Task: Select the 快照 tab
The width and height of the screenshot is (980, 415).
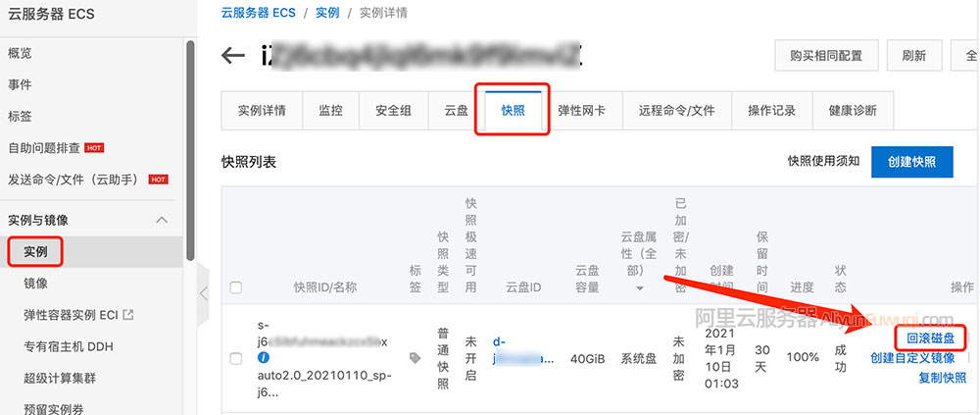Action: 513,111
